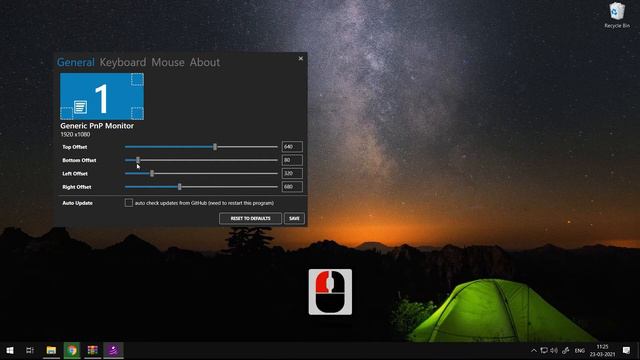Viewport: 640px width, 360px height.
Task: Click the Bottom Offset label
Action: click(x=79, y=160)
